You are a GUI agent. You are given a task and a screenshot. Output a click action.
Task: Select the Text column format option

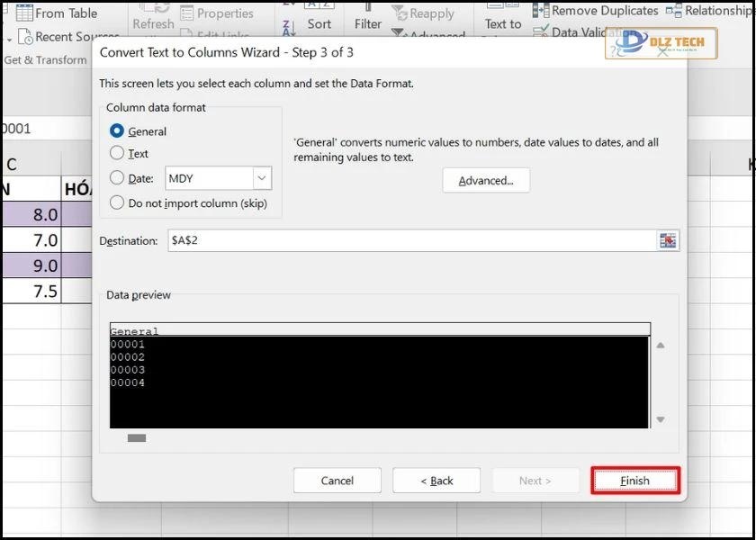(117, 154)
